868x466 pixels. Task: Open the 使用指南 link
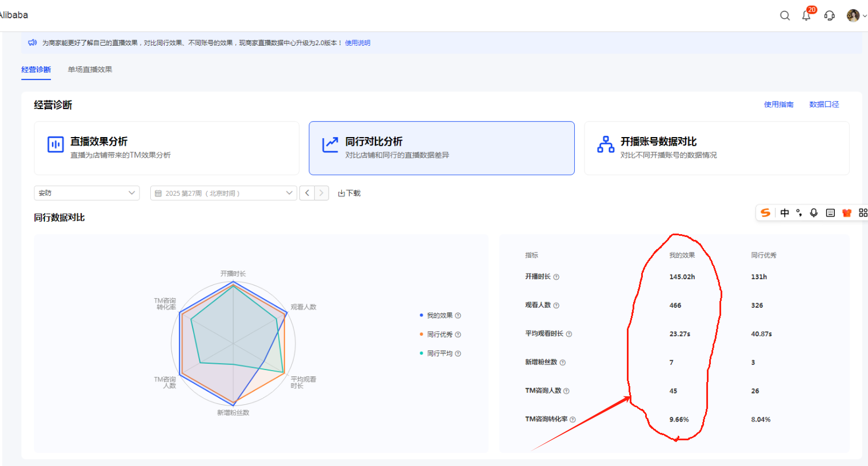tap(779, 105)
